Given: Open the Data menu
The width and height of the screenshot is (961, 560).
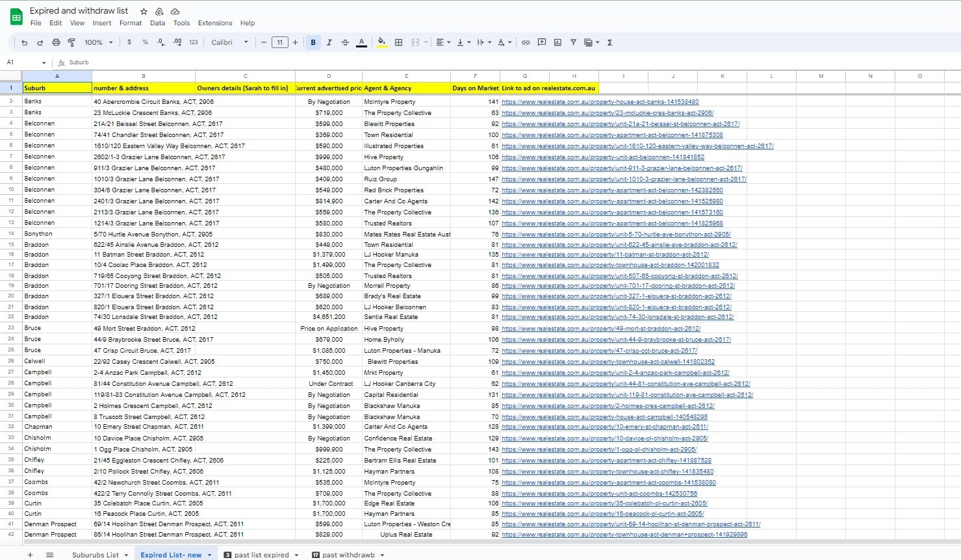Looking at the screenshot, I should pos(157,23).
